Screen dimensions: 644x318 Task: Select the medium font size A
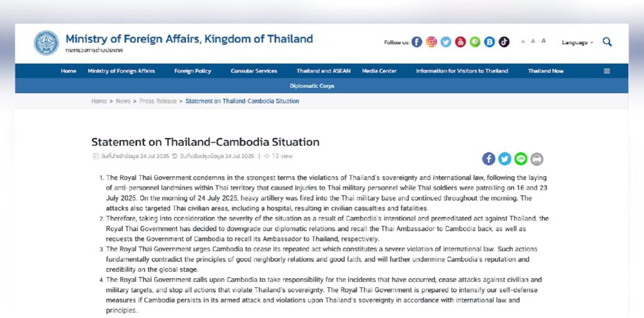[533, 42]
